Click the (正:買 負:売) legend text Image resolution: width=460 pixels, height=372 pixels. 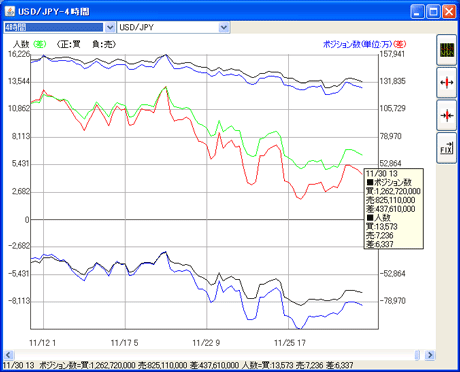(x=86, y=44)
